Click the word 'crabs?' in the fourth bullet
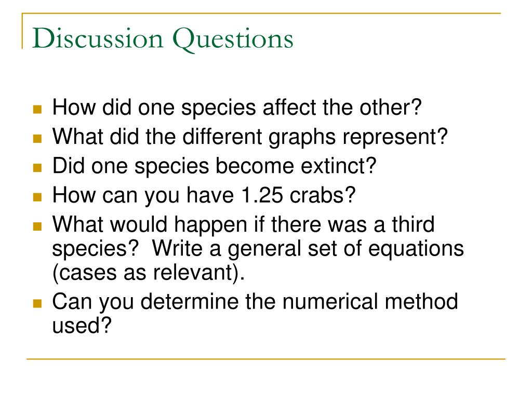Screen dimensions: 532x399 pos(322,195)
